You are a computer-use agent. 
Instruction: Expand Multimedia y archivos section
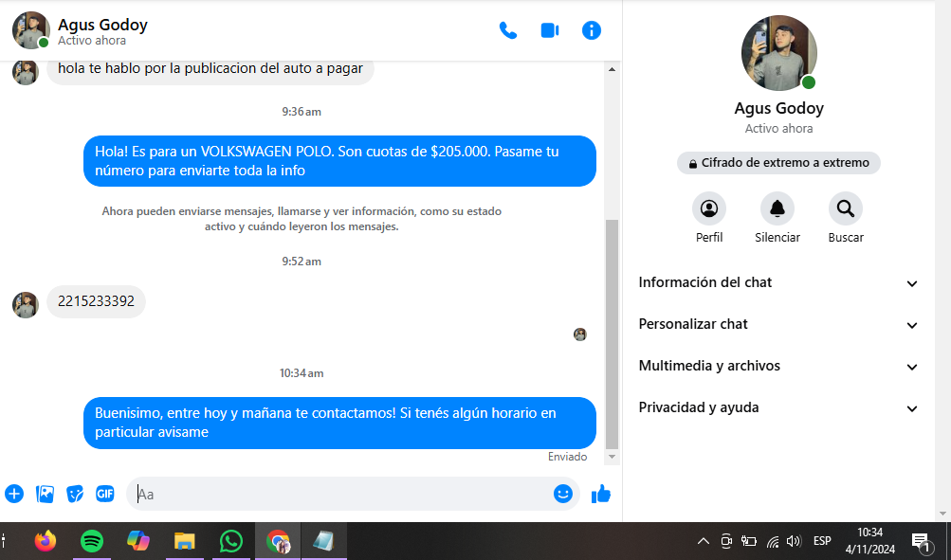coord(778,366)
